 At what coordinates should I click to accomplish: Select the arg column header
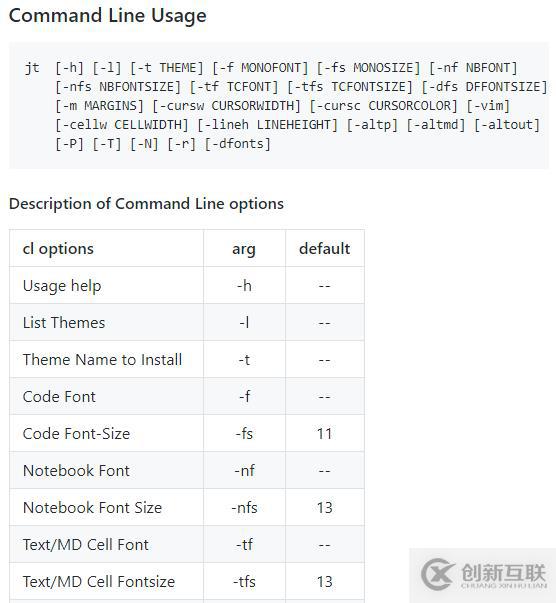pyautogui.click(x=244, y=249)
